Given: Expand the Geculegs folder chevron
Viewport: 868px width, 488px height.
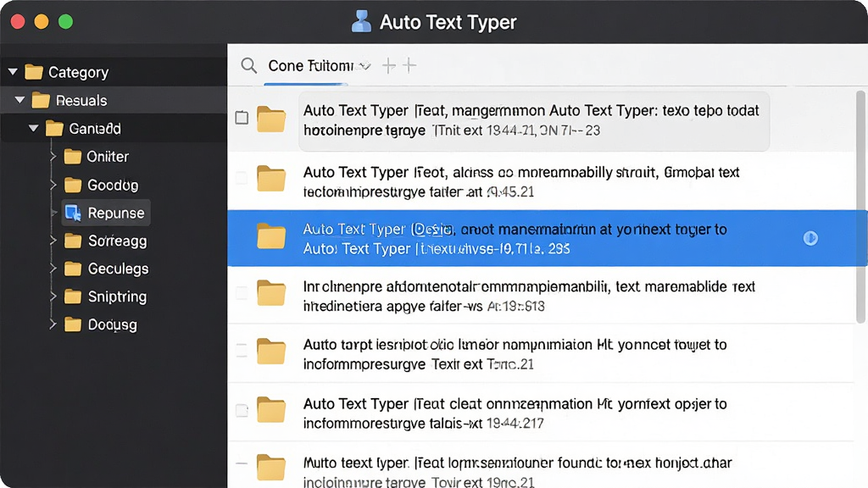Looking at the screenshot, I should [53, 269].
